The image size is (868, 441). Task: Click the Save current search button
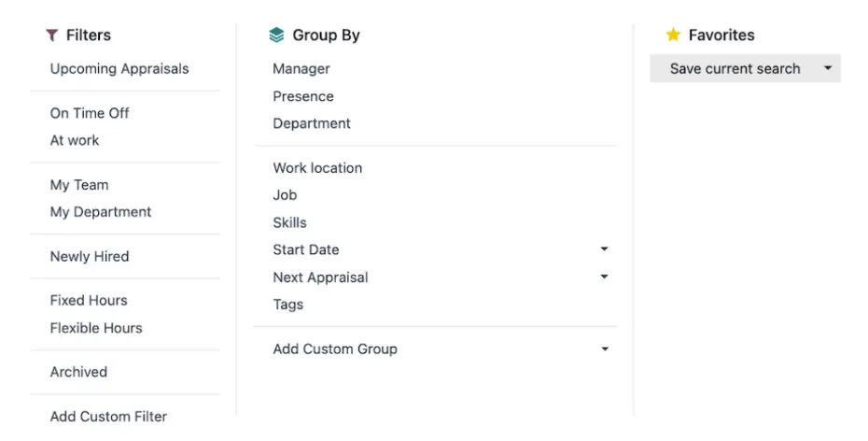[735, 68]
